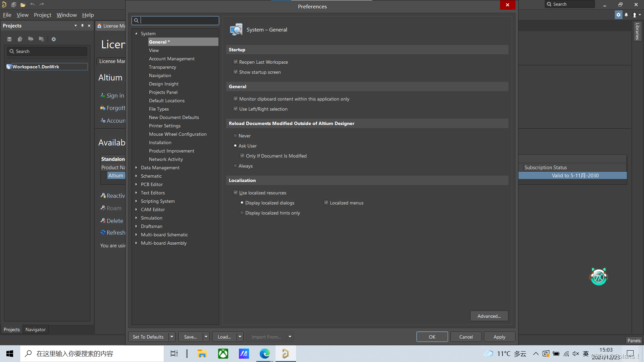Screen dimensions: 644x362
Task: Click the save all documents icon in title bar
Action: 14,5
